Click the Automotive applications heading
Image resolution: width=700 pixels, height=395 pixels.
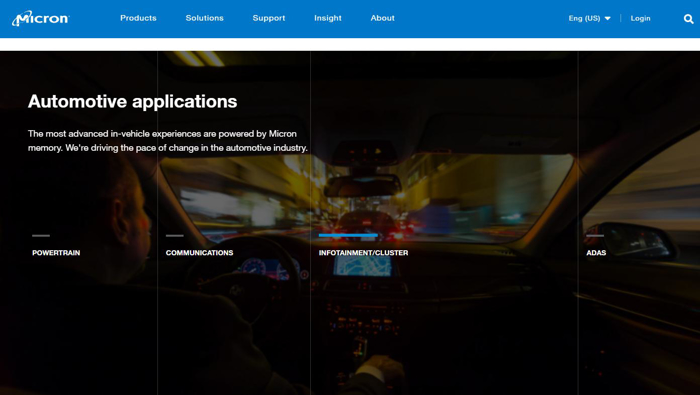click(x=133, y=102)
